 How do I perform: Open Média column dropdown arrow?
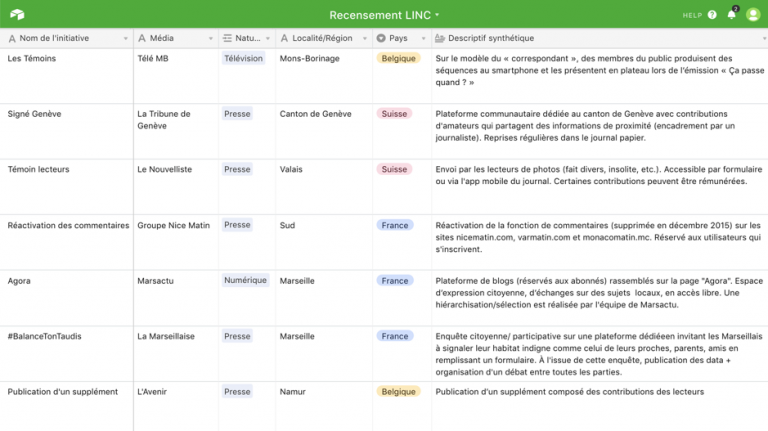tap(211, 39)
